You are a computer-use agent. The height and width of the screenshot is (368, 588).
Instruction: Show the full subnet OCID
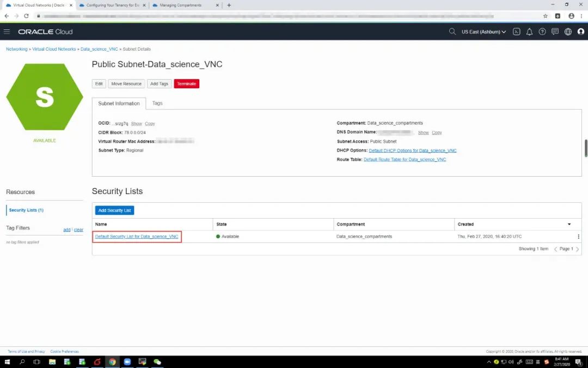coord(136,124)
